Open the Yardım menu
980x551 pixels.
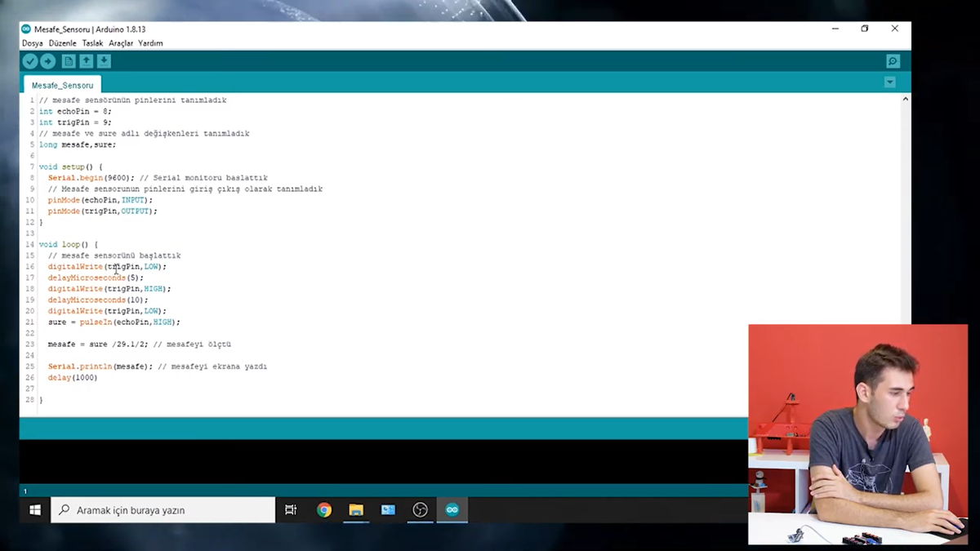click(150, 43)
